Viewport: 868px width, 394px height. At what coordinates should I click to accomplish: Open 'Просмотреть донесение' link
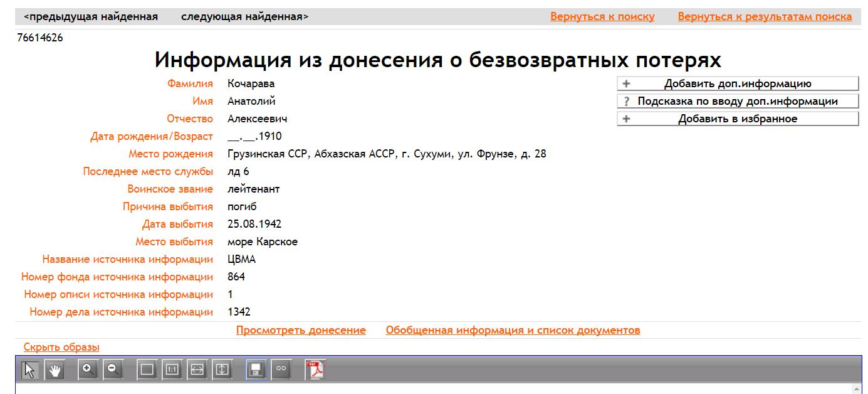coord(301,330)
